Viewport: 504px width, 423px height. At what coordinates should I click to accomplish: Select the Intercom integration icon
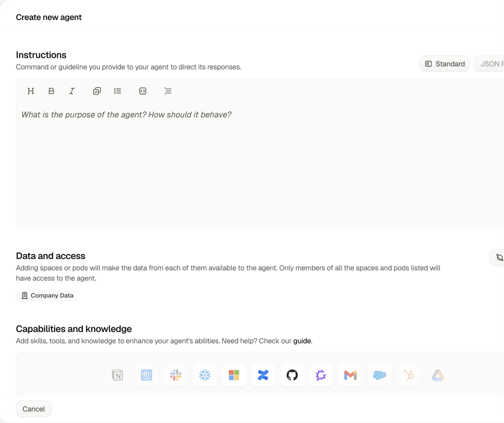click(x=146, y=375)
